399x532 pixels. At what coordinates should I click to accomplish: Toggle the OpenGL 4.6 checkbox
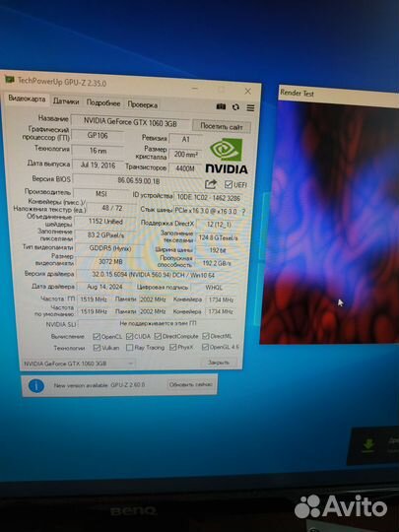(205, 347)
